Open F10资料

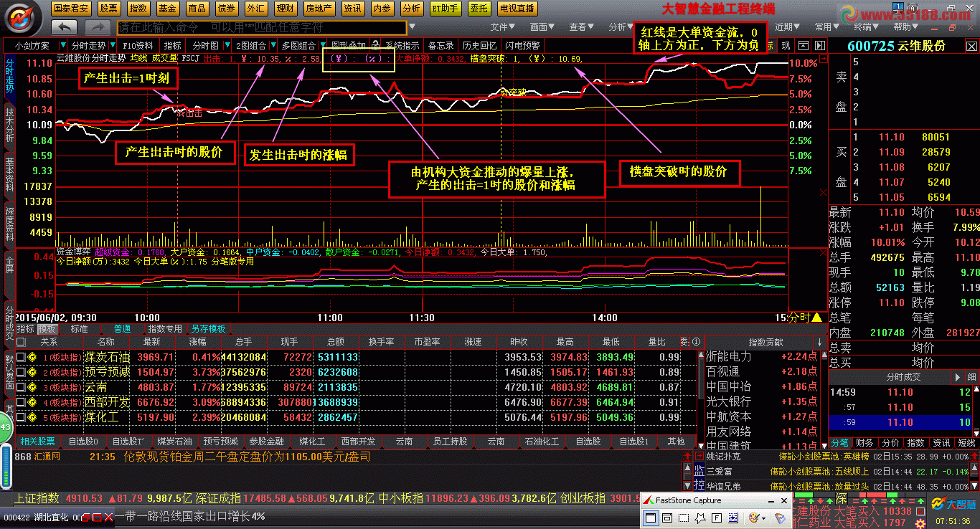click(x=138, y=45)
